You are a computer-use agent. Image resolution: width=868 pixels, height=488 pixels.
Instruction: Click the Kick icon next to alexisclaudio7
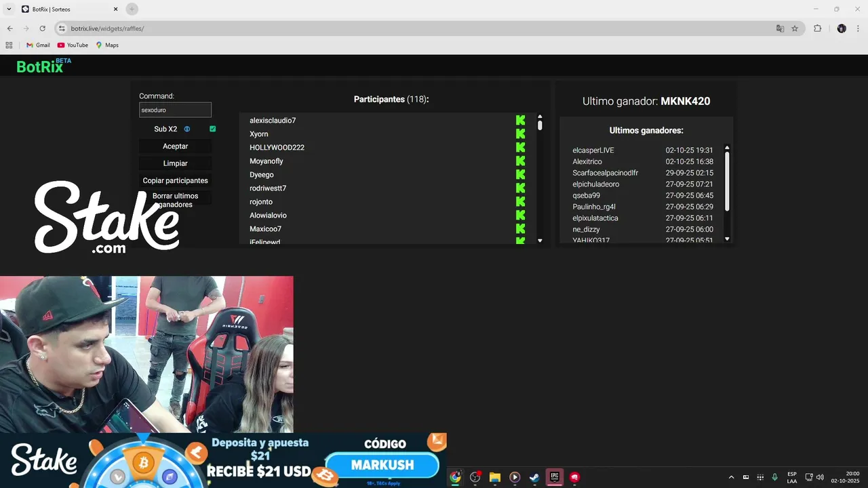520,121
